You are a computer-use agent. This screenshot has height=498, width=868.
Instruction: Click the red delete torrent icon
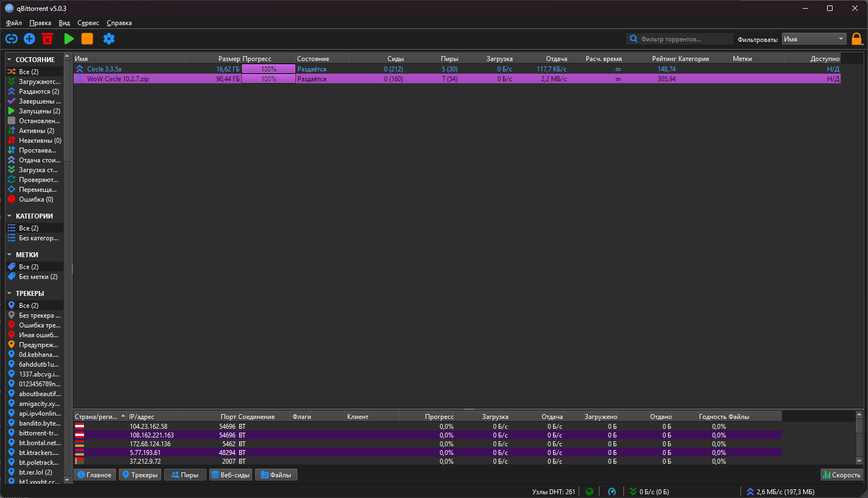47,39
